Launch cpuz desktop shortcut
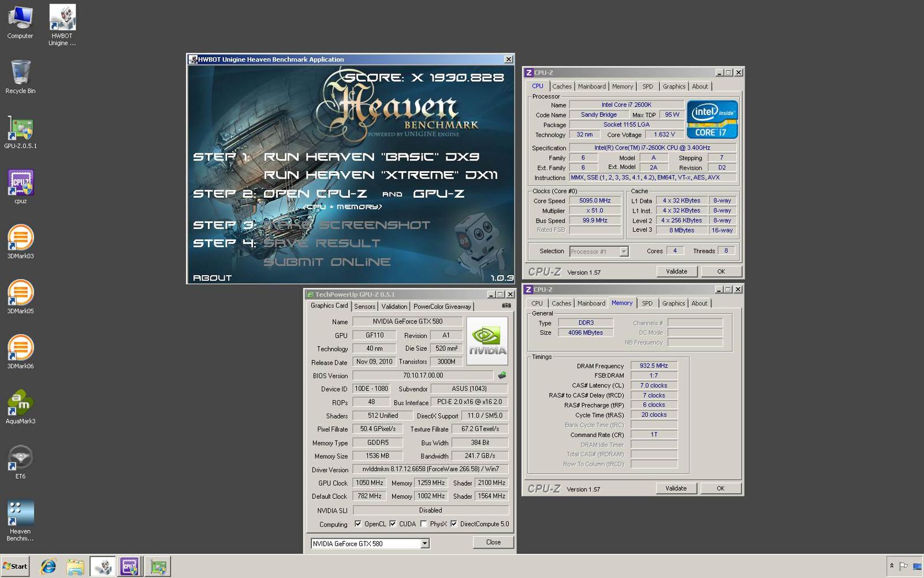The height and width of the screenshot is (578, 924). (x=20, y=187)
